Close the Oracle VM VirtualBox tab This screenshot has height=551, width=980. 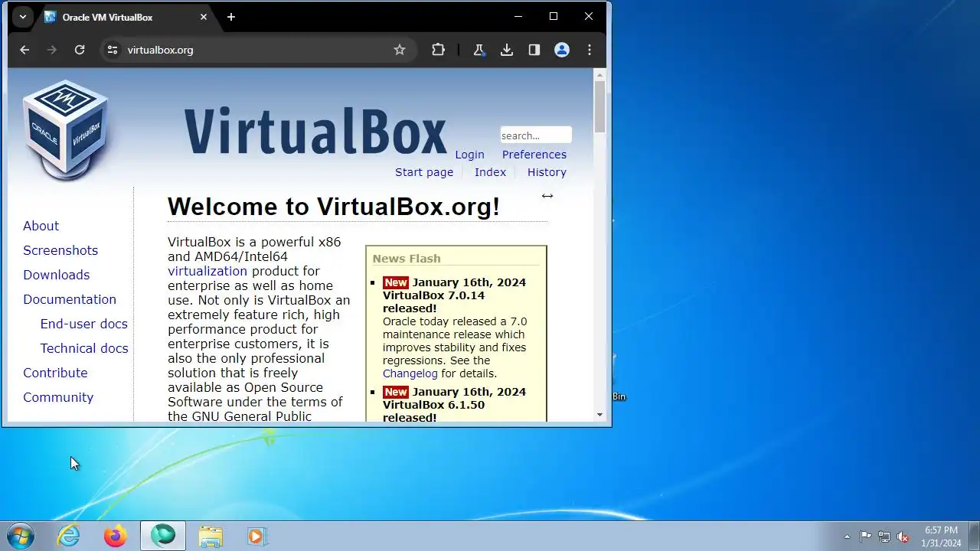coord(204,17)
